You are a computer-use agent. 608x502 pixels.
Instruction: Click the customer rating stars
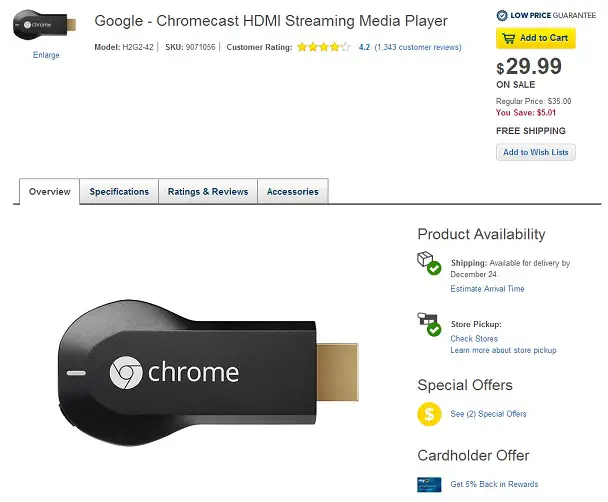point(323,47)
